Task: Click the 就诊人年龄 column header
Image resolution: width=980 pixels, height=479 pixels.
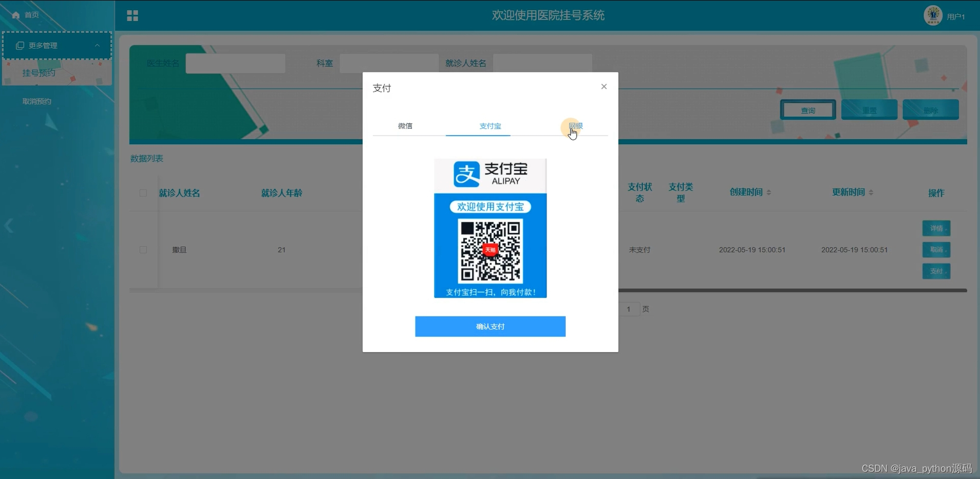Action: pyautogui.click(x=281, y=193)
